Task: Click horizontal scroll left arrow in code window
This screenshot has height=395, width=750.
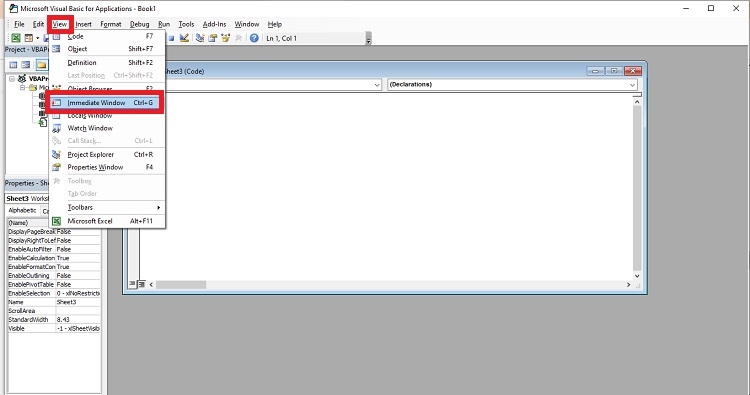Action: click(151, 285)
